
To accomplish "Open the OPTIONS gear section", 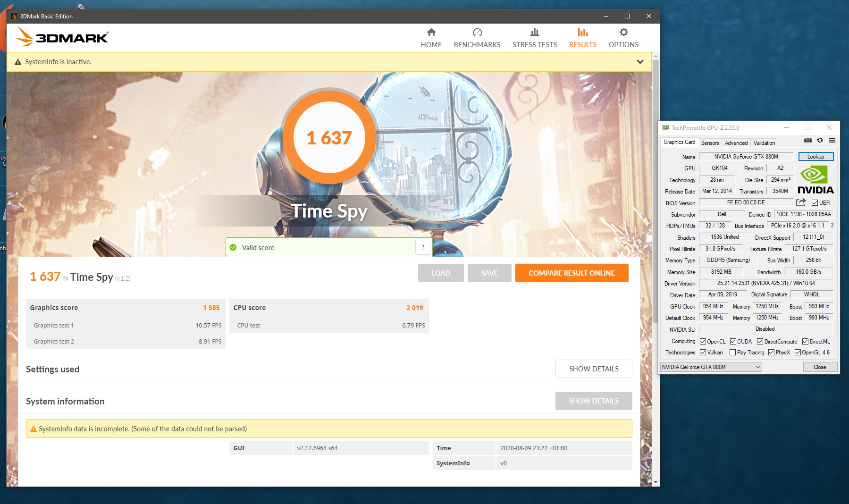I will pos(623,38).
